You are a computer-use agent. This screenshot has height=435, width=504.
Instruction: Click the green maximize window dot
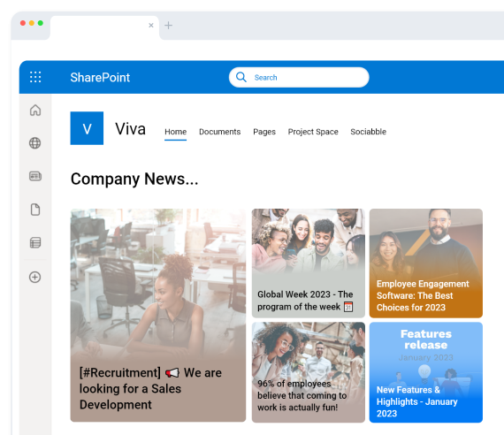pyautogui.click(x=41, y=23)
